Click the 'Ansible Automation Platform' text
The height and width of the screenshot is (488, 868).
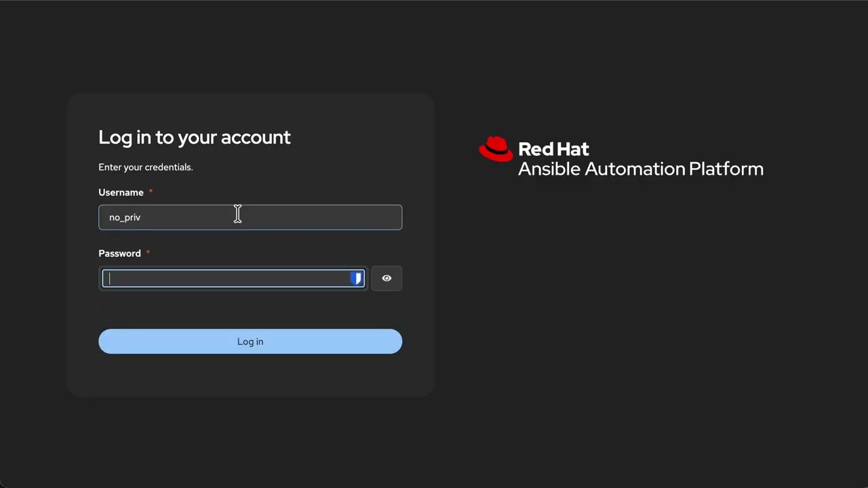pyautogui.click(x=641, y=169)
